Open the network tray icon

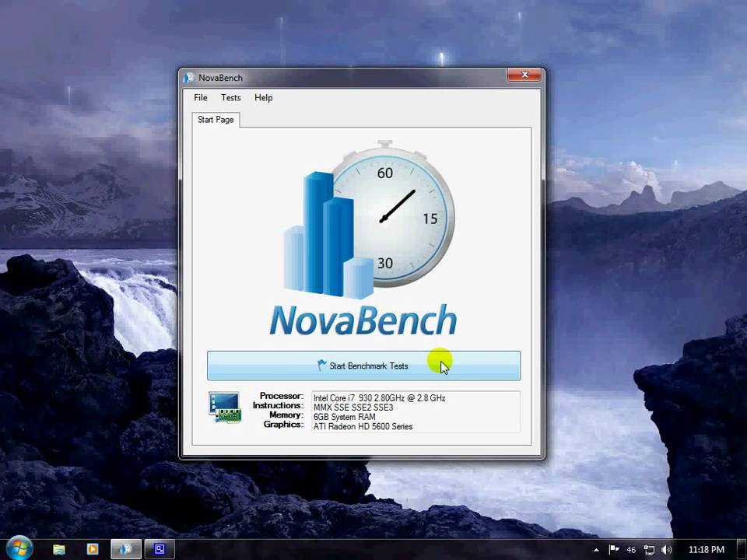coord(649,550)
